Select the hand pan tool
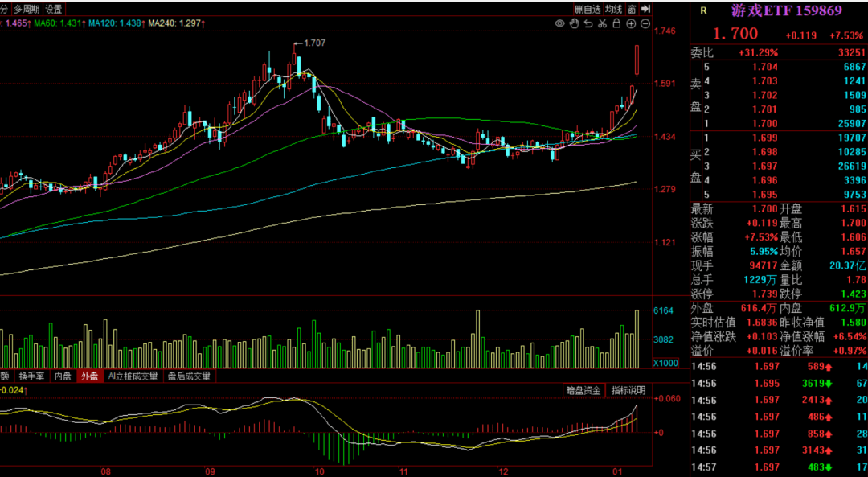Screen dimensions: 868x477 [x=574, y=24]
